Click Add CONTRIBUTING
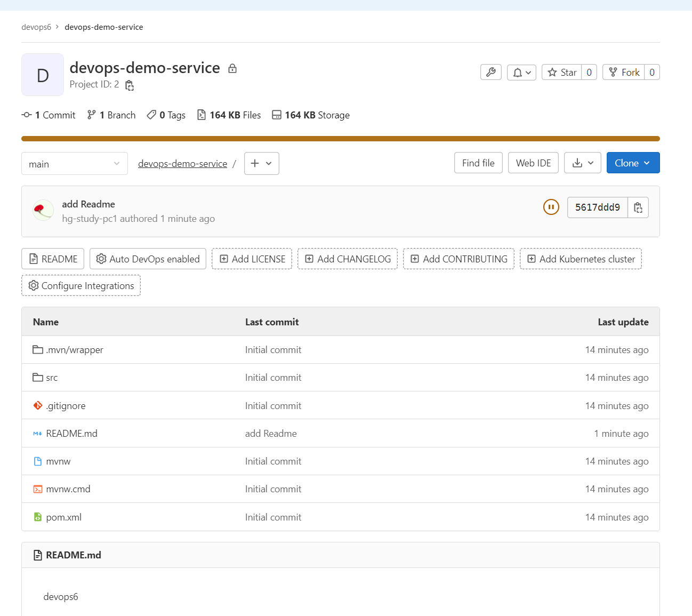Screen dimensions: 692x616 point(458,259)
